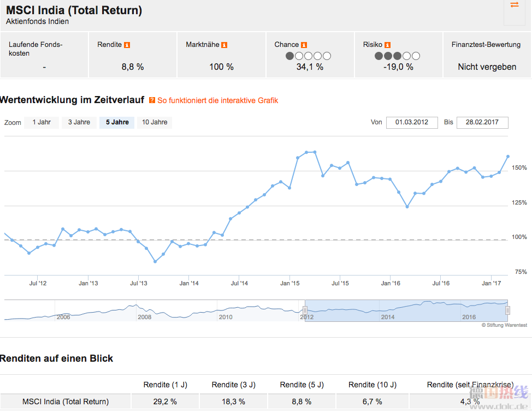Click the '75%' y-axis label
The height and width of the screenshot is (413, 532).
coord(521,272)
